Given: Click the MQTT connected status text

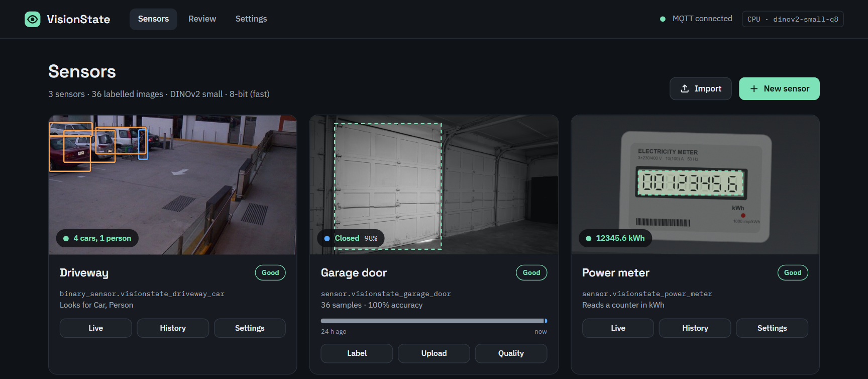Looking at the screenshot, I should (702, 19).
